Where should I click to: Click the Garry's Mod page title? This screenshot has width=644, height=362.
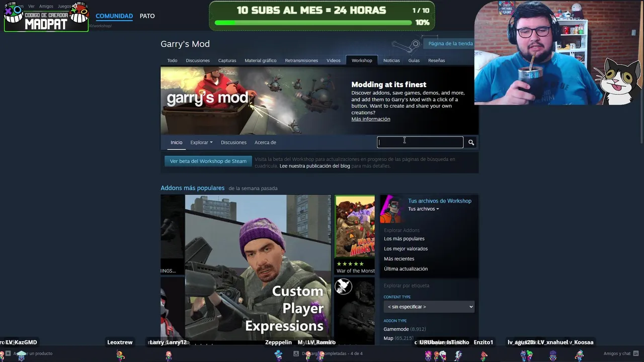tap(185, 44)
